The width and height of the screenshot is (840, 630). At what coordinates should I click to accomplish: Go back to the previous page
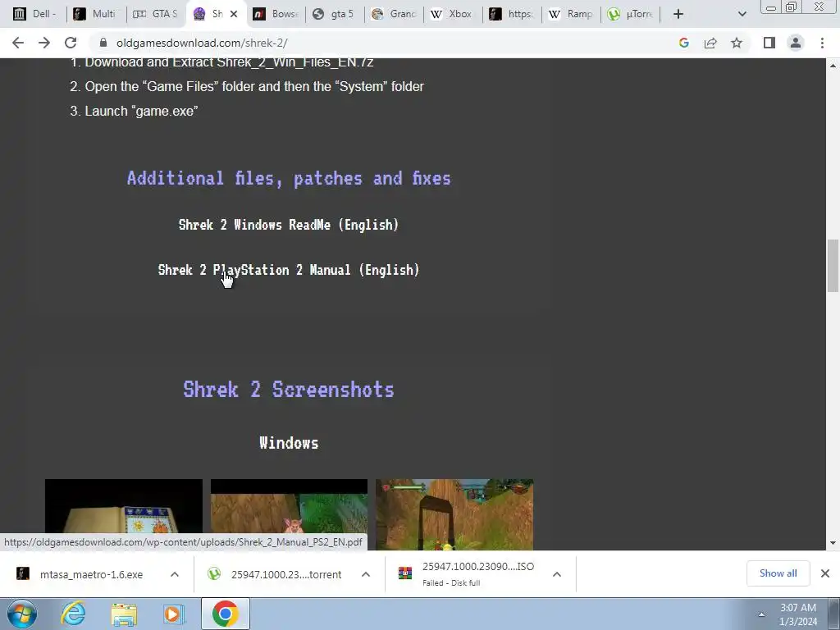(x=18, y=43)
